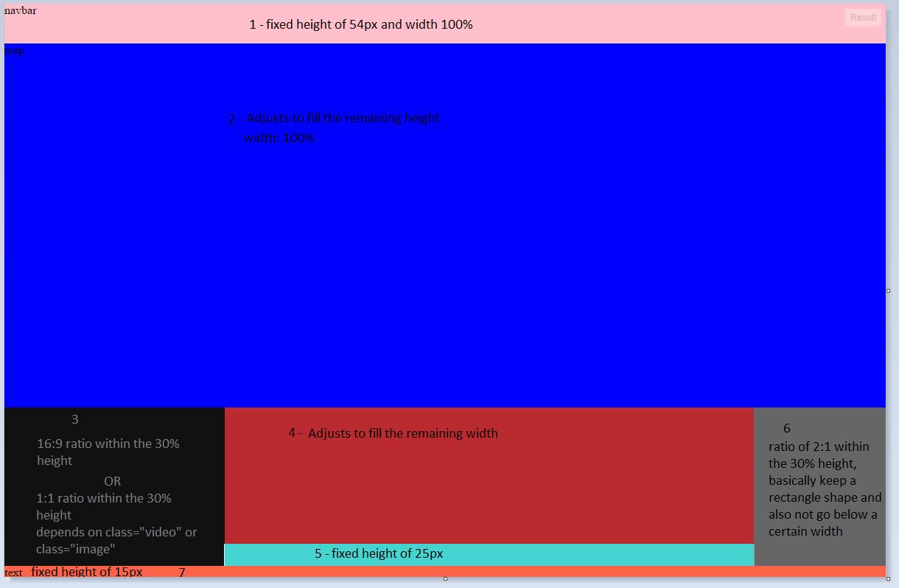Screen dimensions: 899x588
Task: Click the 'text' label in orange bar
Action: pos(13,573)
